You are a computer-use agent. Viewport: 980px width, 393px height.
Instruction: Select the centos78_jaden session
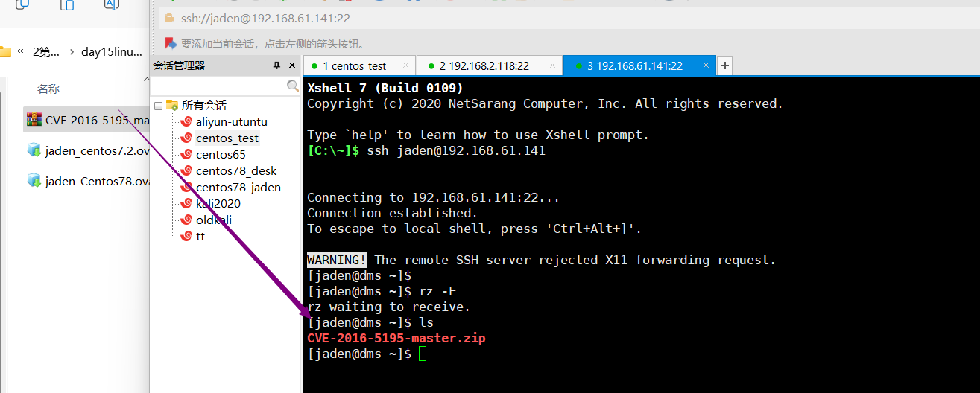(238, 187)
